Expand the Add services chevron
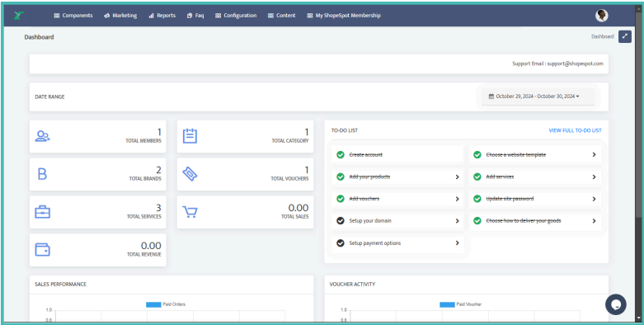Image resolution: width=644 pixels, height=325 pixels. (594, 177)
